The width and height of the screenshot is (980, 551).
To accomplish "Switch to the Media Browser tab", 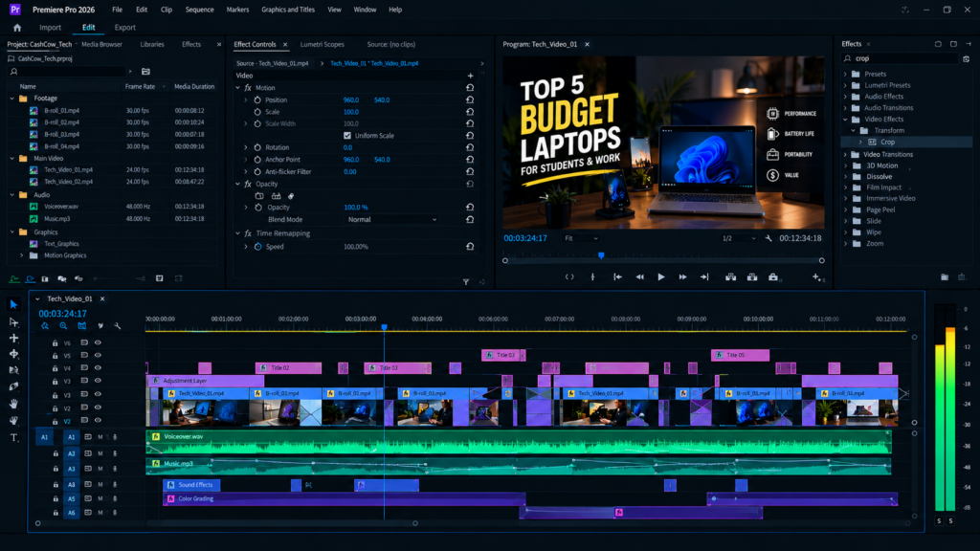I will coord(101,44).
